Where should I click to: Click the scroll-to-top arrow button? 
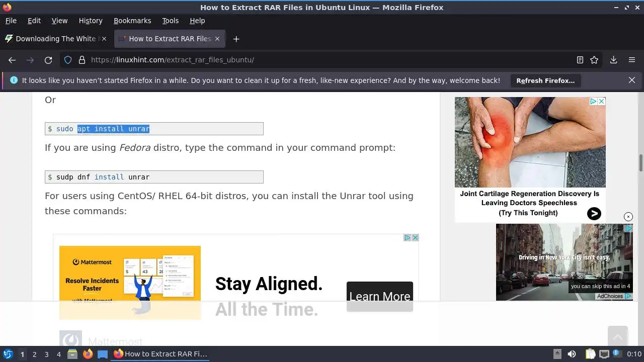coord(617,336)
